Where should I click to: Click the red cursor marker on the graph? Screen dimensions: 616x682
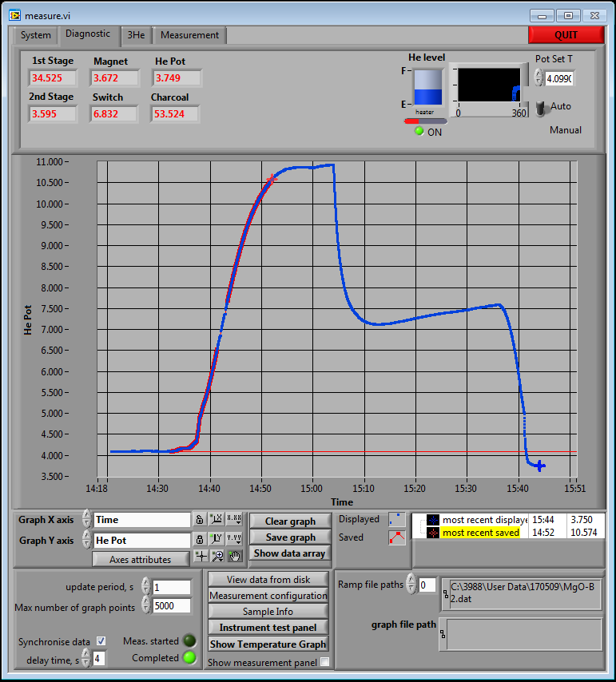[x=272, y=179]
